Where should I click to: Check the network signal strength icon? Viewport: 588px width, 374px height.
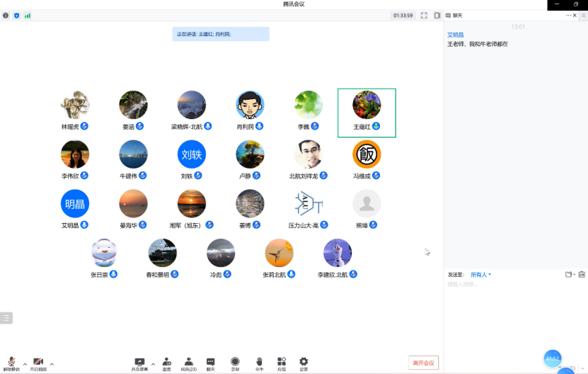coord(28,15)
